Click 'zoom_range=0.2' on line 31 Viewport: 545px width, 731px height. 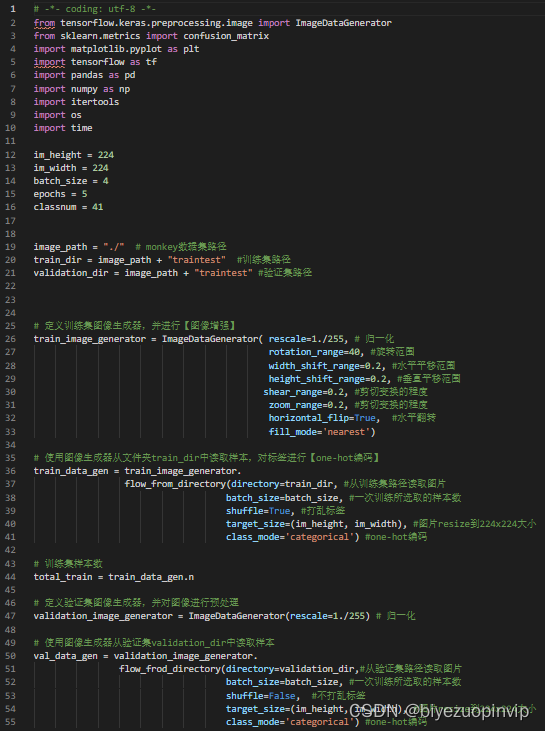click(306, 405)
